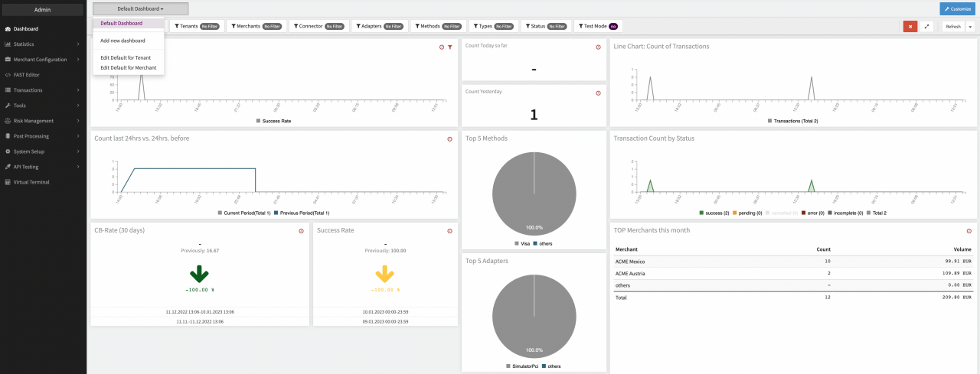This screenshot has height=374, width=980.
Task: Open the Merchants filter
Action: (x=256, y=26)
